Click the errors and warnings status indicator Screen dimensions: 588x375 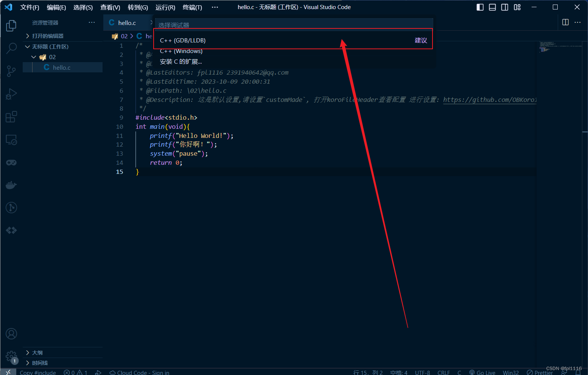[76, 372]
